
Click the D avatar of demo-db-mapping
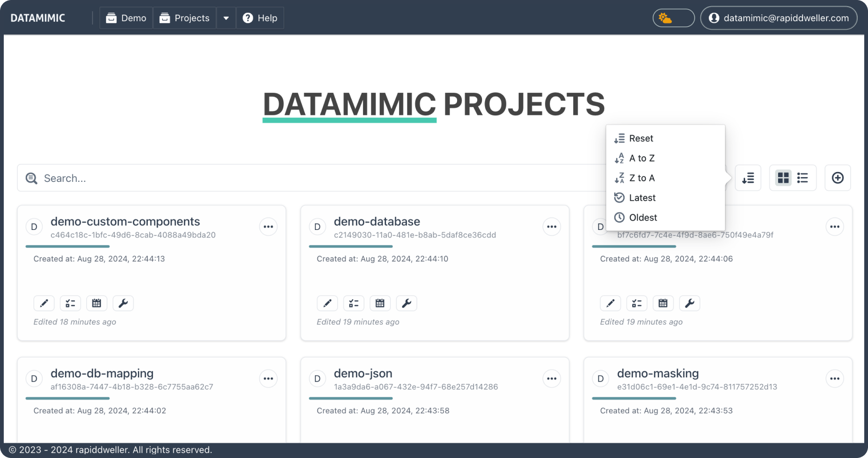coord(34,378)
